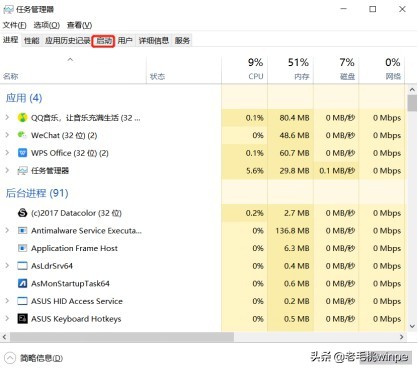The height and width of the screenshot is (372, 418).
Task: Expand the QQ音乐 process group
Action: (7, 117)
